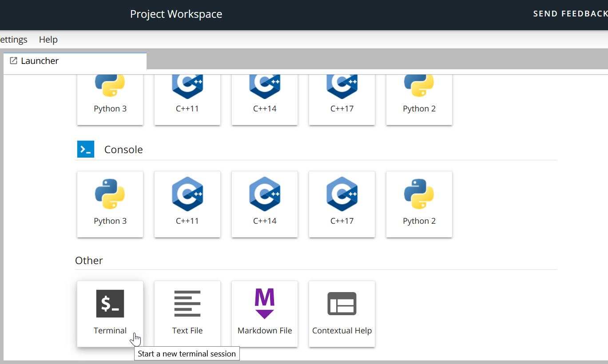Launch a C++14 console under Console
Image resolution: width=608 pixels, height=364 pixels.
coord(265,204)
